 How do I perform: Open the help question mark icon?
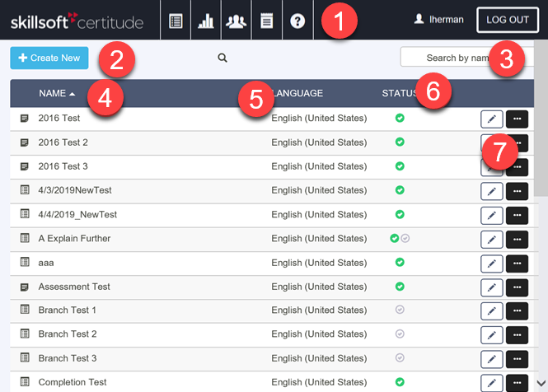[x=297, y=21]
